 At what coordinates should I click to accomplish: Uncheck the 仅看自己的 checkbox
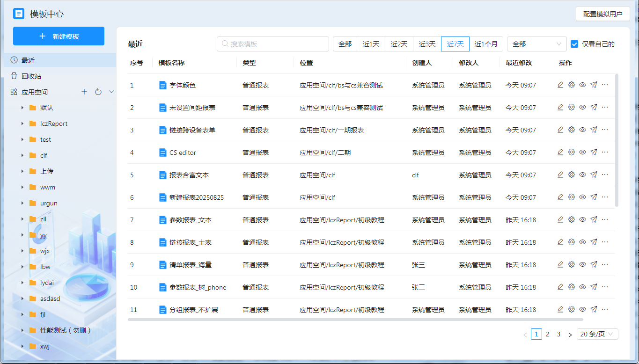[x=574, y=44]
